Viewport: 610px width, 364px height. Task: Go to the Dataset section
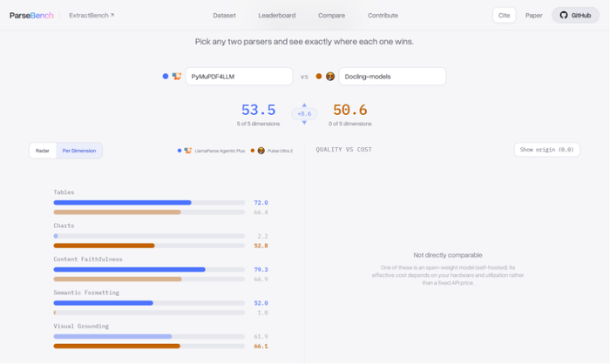tap(224, 16)
